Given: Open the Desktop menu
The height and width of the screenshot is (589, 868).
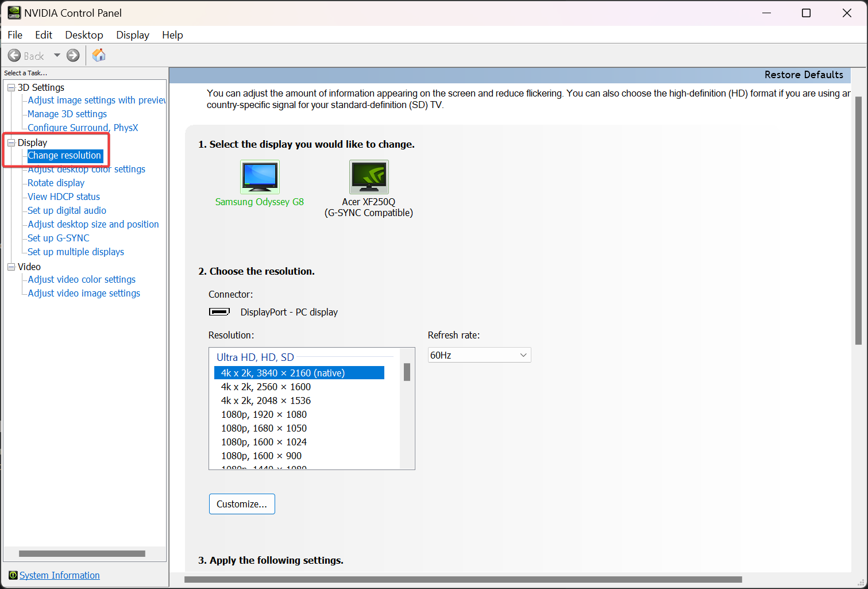Looking at the screenshot, I should 84,35.
